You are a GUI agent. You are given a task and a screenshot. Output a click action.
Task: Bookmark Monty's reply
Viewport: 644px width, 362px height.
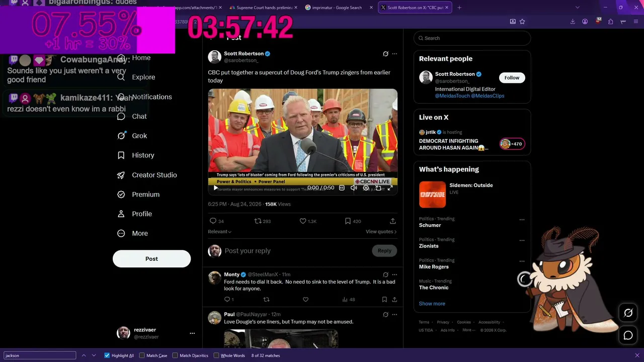coord(384,300)
